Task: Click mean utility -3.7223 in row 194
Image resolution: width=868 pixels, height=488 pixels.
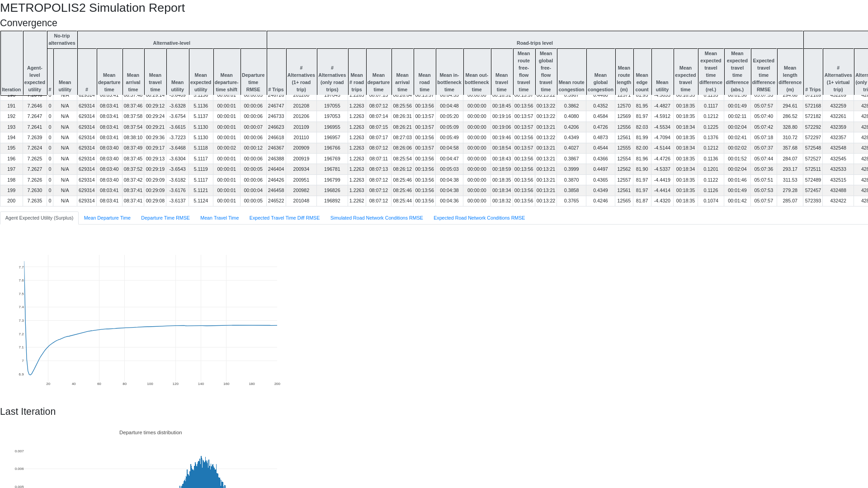Action: click(177, 137)
